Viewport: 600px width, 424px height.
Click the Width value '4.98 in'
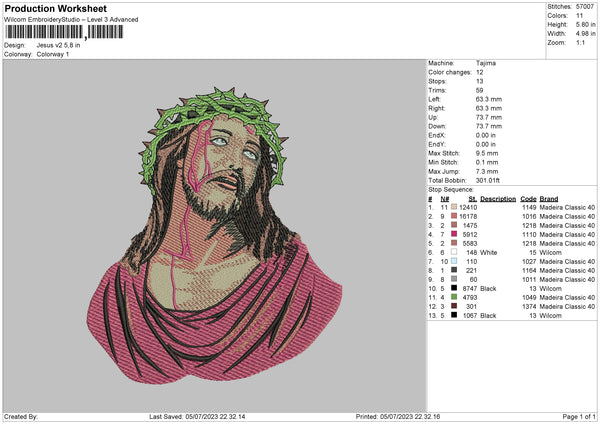(585, 34)
